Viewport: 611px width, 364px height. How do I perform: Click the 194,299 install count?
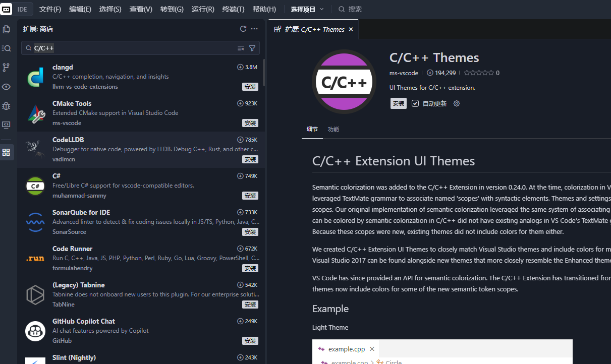click(x=441, y=73)
